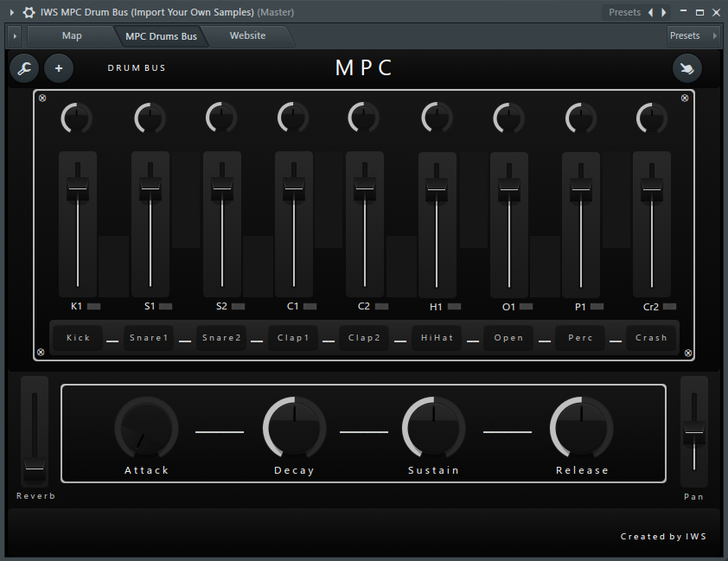Image resolution: width=728 pixels, height=561 pixels.
Task: Click the C1 volume fader handle
Action: tap(294, 188)
